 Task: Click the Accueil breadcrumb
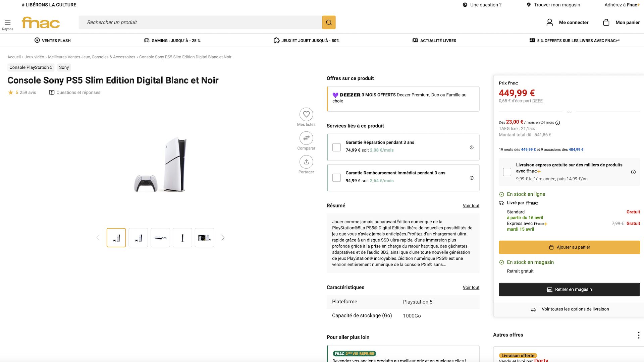tap(14, 57)
